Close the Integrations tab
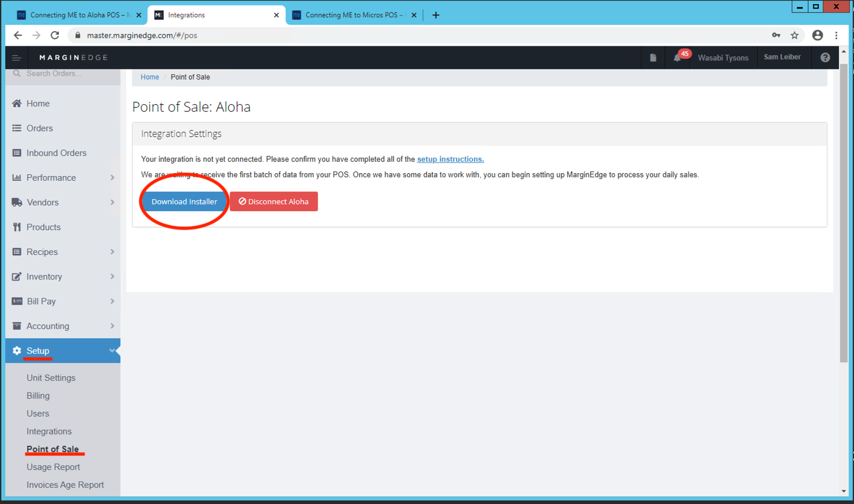 (x=276, y=15)
